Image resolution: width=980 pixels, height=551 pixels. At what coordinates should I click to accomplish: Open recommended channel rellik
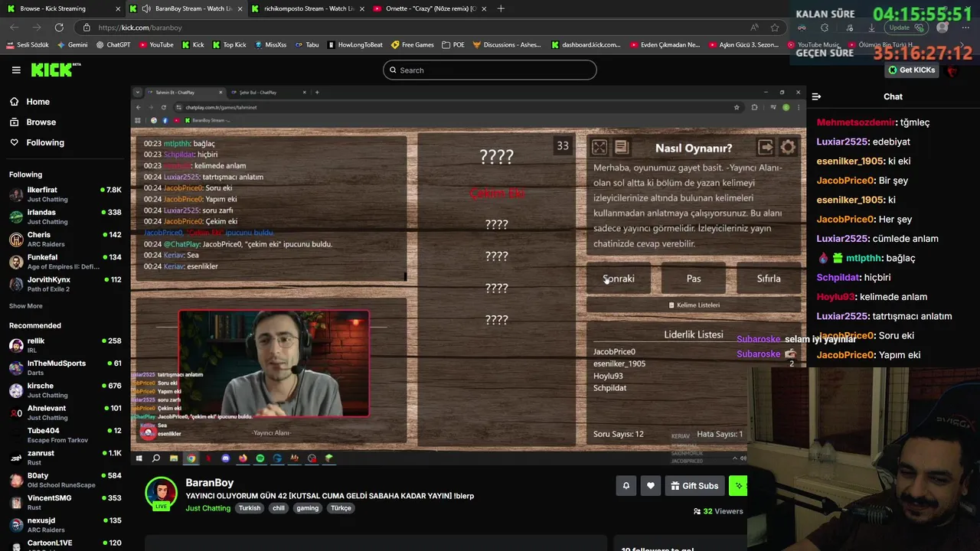pyautogui.click(x=65, y=345)
